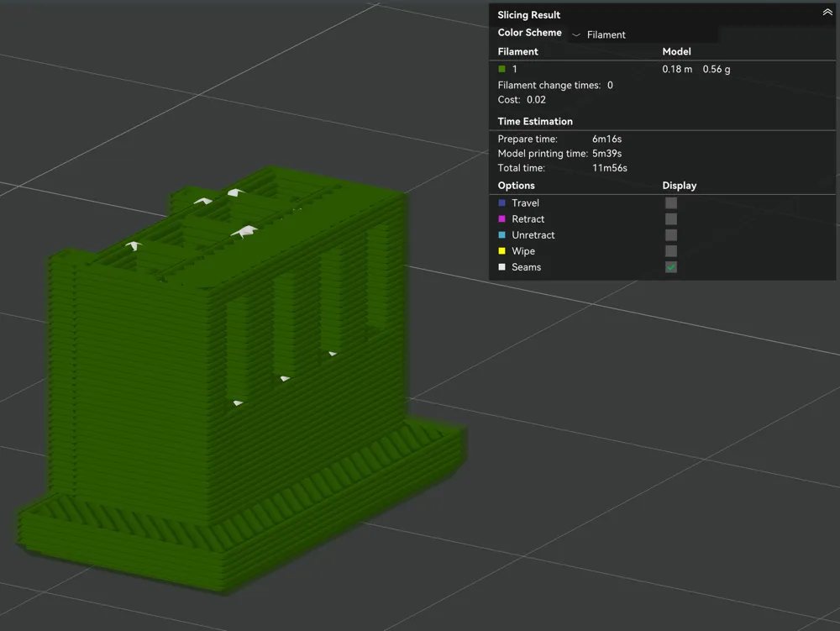Uncheck the Seams display checkbox

pyautogui.click(x=670, y=267)
